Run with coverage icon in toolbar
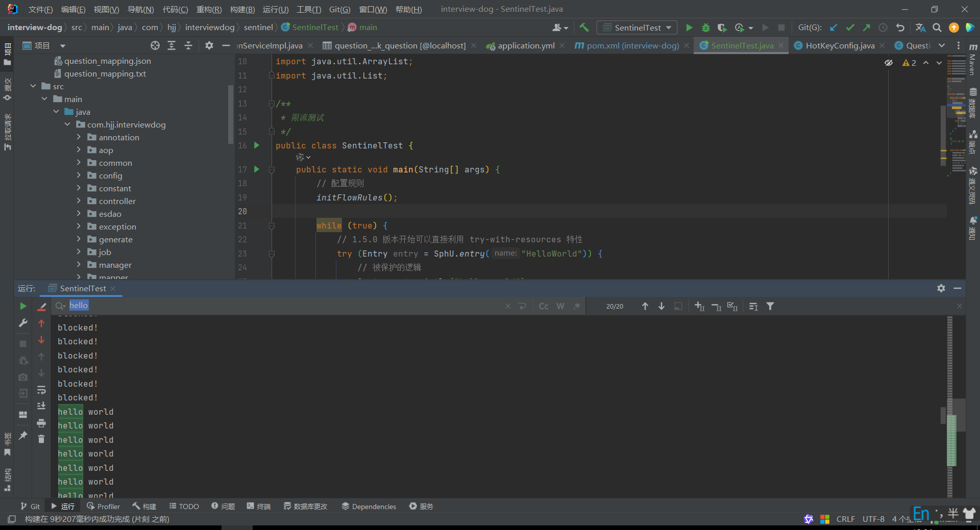980x530 pixels. click(x=722, y=28)
